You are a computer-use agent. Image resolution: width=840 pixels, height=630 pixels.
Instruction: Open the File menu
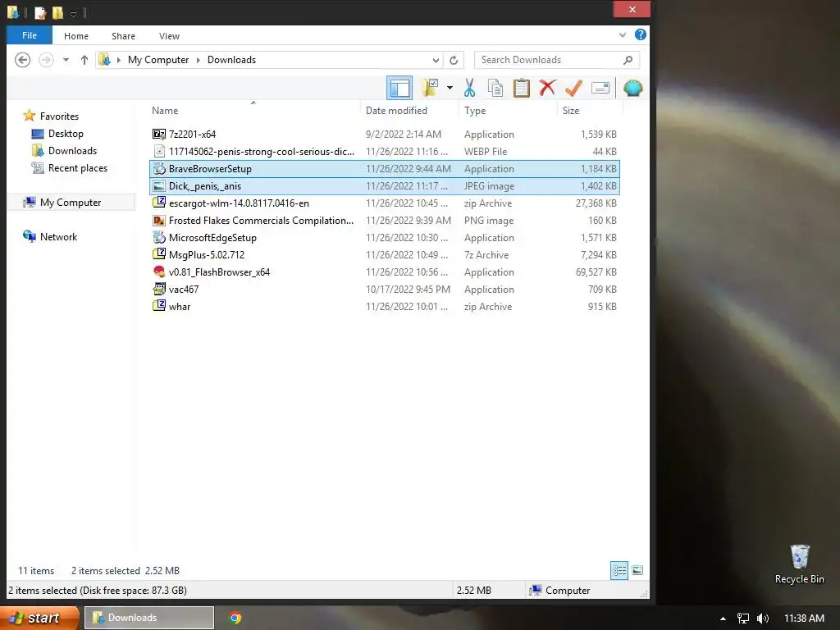(30, 35)
